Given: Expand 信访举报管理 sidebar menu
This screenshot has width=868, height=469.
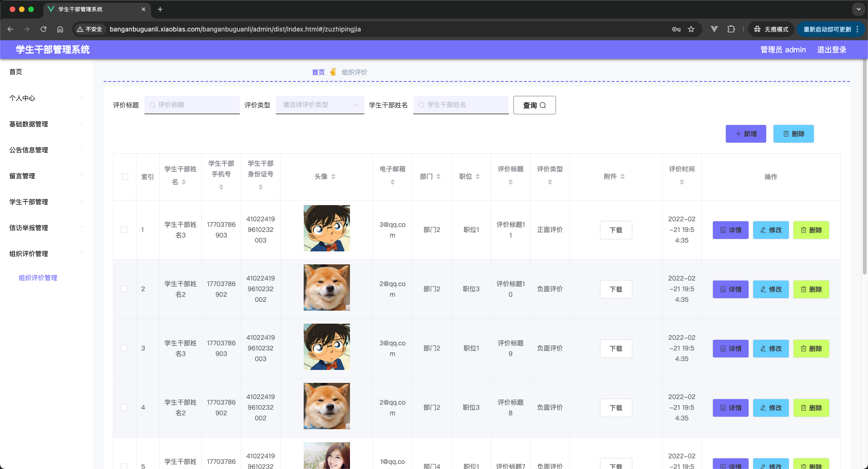Looking at the screenshot, I should click(x=46, y=228).
